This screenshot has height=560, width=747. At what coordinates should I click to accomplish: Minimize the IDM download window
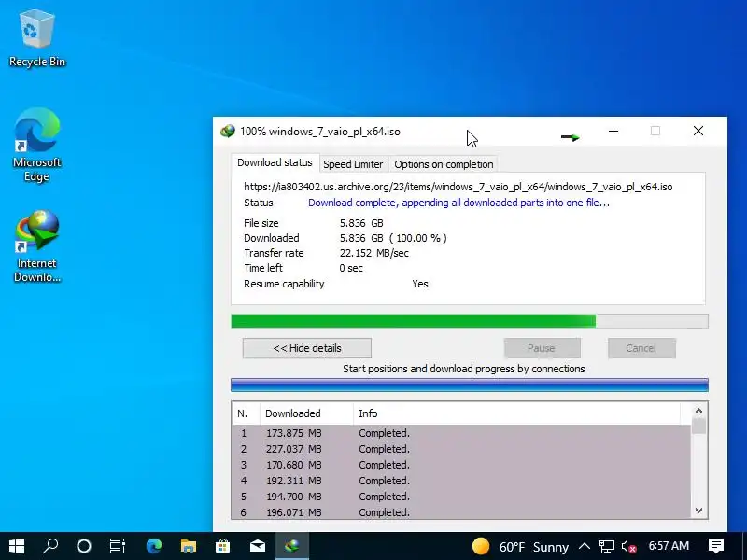(613, 131)
